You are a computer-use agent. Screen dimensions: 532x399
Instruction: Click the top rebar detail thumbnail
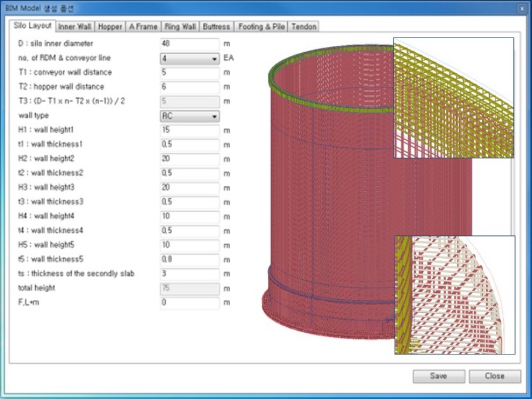tap(453, 97)
